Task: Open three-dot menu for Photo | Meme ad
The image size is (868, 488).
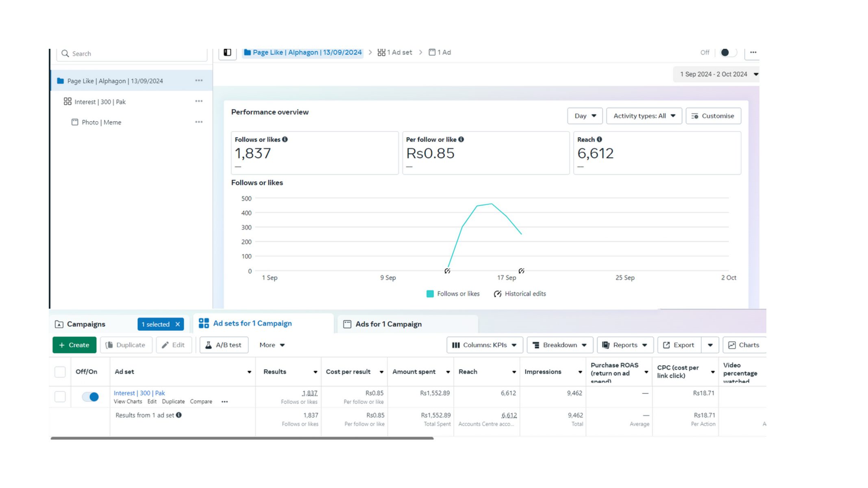Action: [198, 122]
